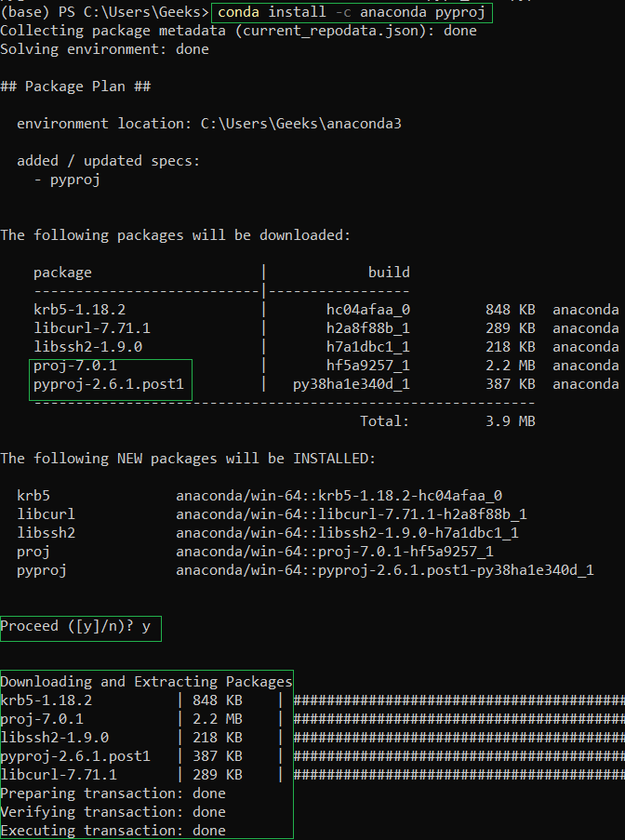This screenshot has height=840, width=625.
Task: Click the anaconda/win-64::proj-7.0.1-hf5a9257_1 entry
Action: pos(335,552)
